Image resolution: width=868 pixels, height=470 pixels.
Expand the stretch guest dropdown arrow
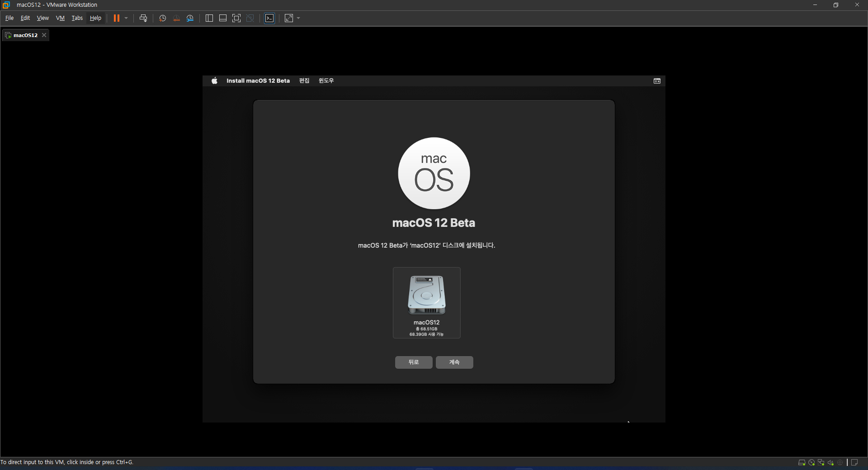coord(298,18)
